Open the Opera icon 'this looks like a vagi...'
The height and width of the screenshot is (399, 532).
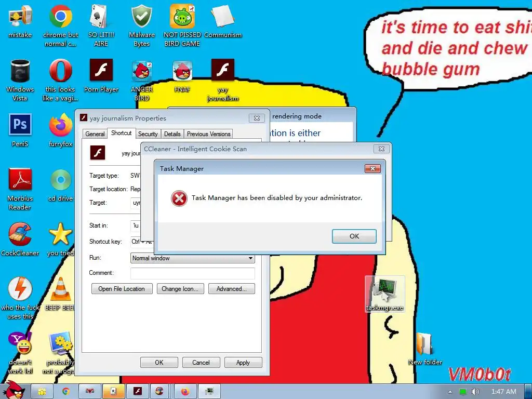pos(60,80)
